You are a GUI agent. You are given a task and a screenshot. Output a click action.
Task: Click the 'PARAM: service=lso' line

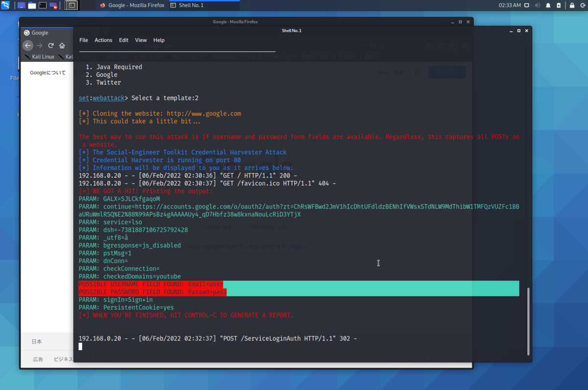coord(110,222)
